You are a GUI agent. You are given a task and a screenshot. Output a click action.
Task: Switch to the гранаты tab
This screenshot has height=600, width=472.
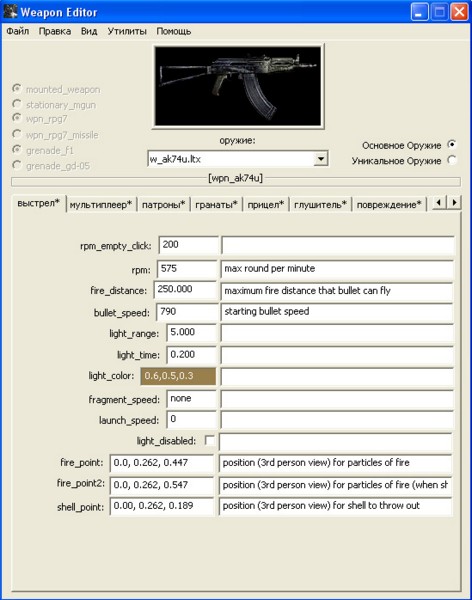tap(216, 205)
